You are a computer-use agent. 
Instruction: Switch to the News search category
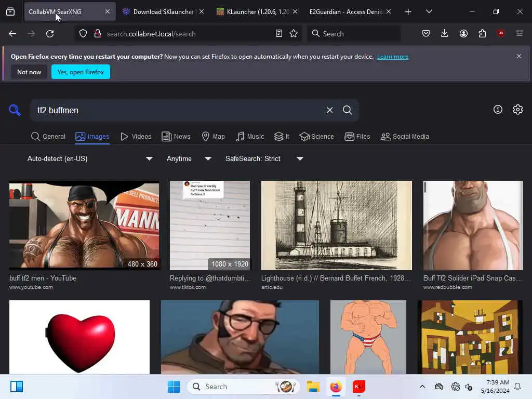176,137
